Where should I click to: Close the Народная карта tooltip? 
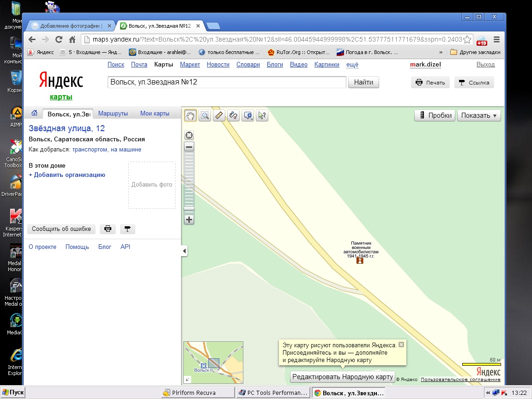[401, 345]
